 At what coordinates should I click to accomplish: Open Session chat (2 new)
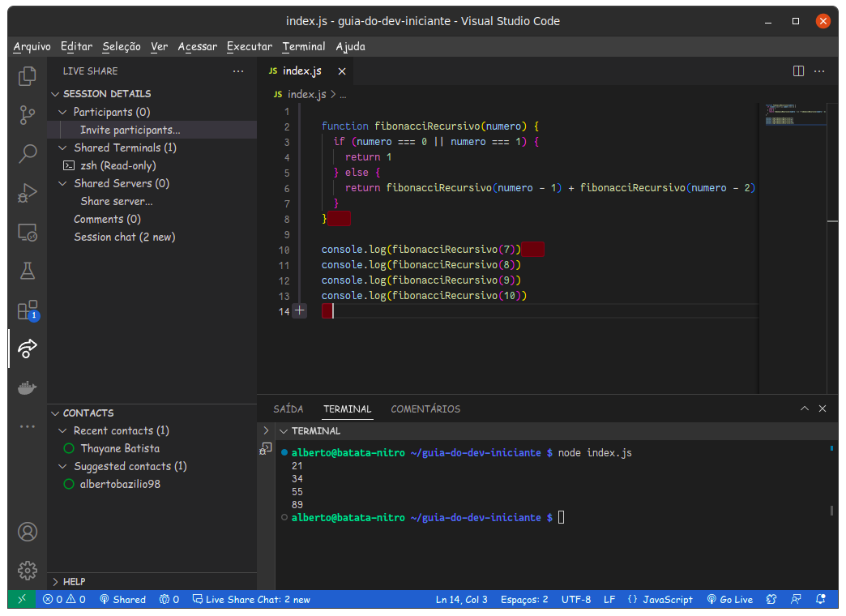point(124,237)
